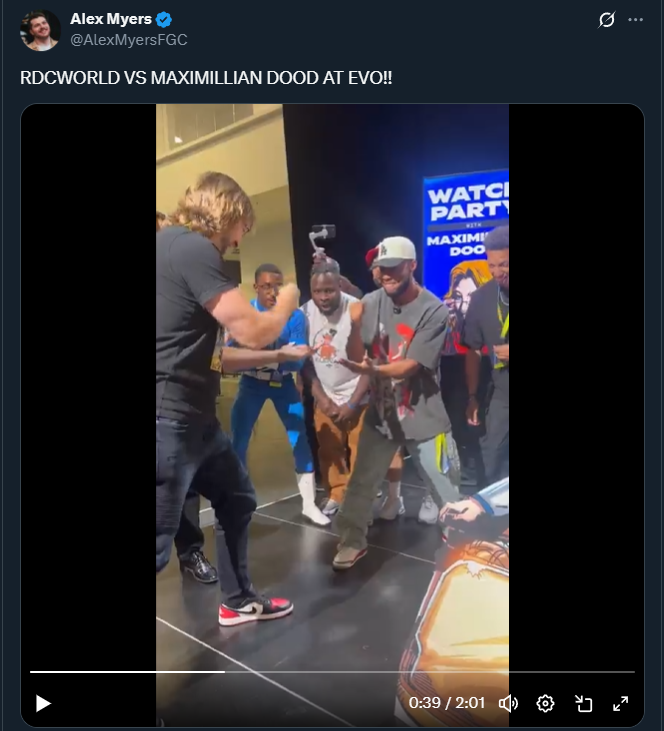Jump to the unplayed section of the timeline
Screen dimensions: 664x731
coord(430,672)
